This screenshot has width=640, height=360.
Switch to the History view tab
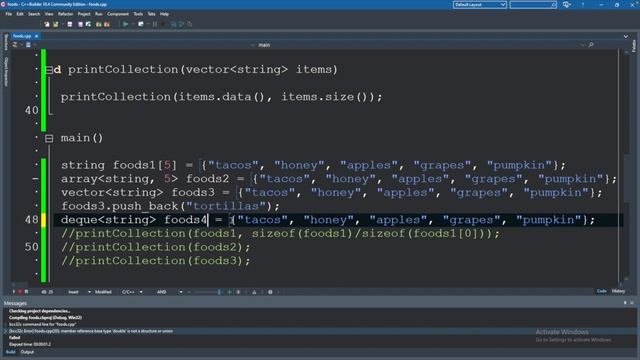coord(618,291)
